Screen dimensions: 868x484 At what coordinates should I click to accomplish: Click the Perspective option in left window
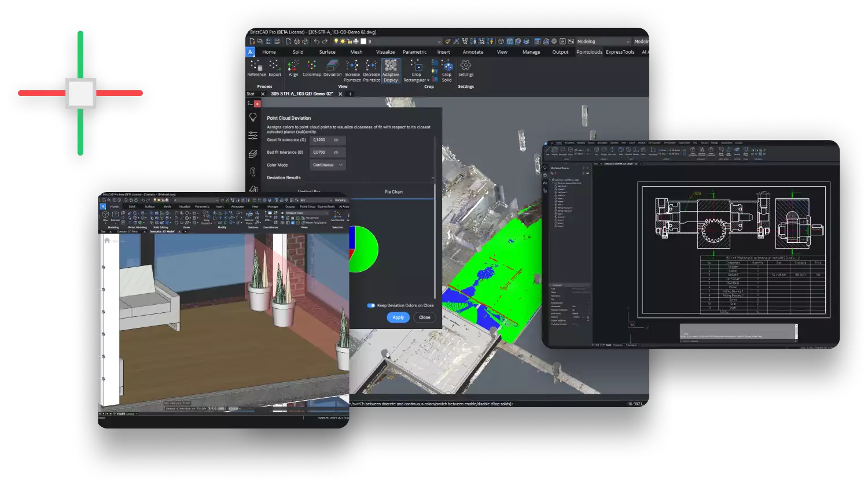[x=310, y=218]
